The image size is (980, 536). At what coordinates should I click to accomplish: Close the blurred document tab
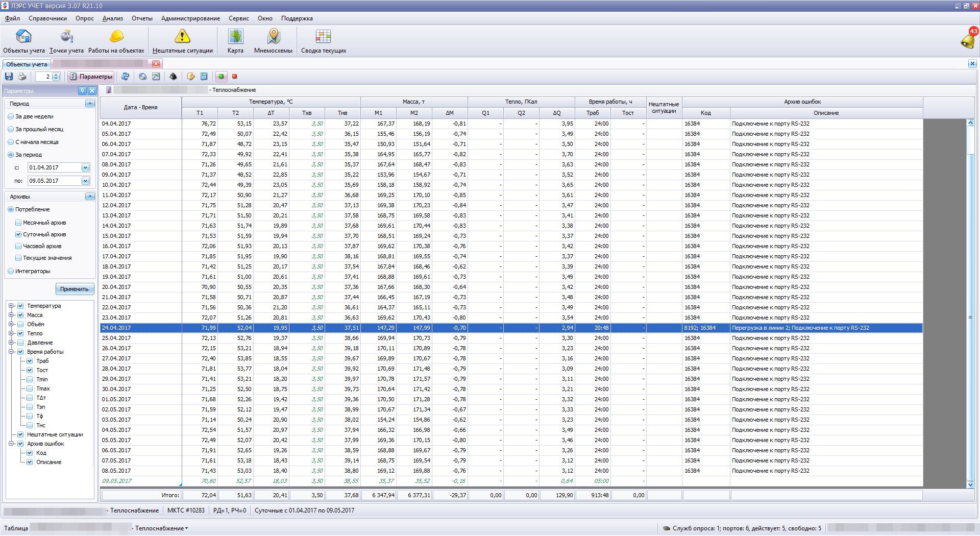pyautogui.click(x=156, y=64)
